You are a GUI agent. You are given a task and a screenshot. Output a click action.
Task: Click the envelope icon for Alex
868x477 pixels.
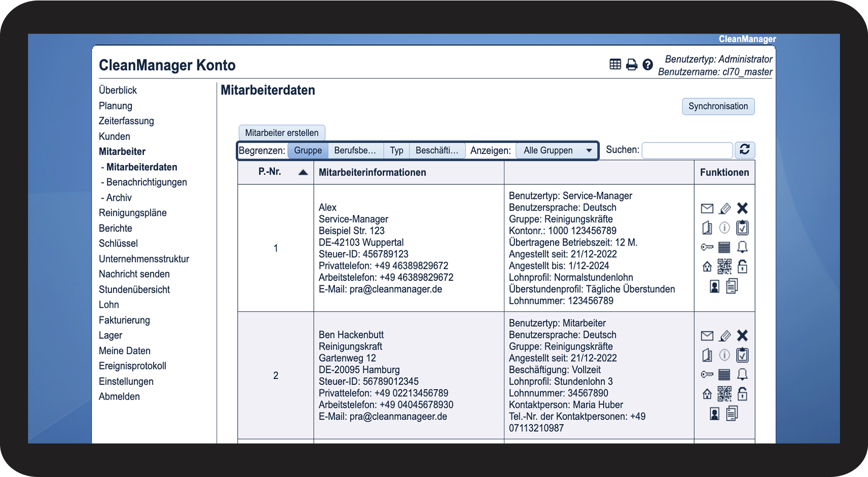point(707,209)
